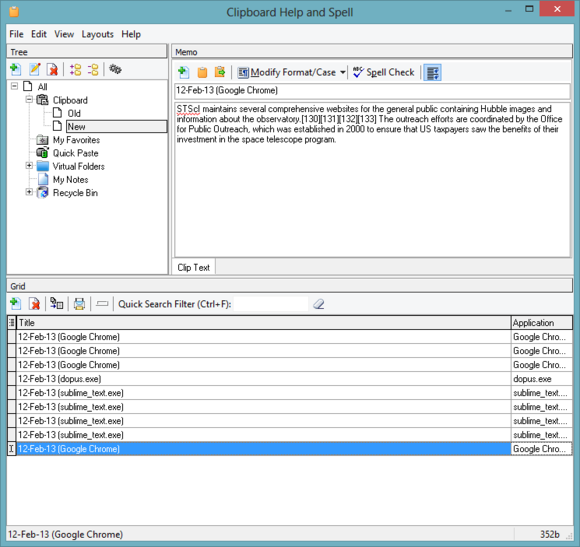Click the printer icon in Grid toolbar
580x547 pixels.
coord(79,304)
